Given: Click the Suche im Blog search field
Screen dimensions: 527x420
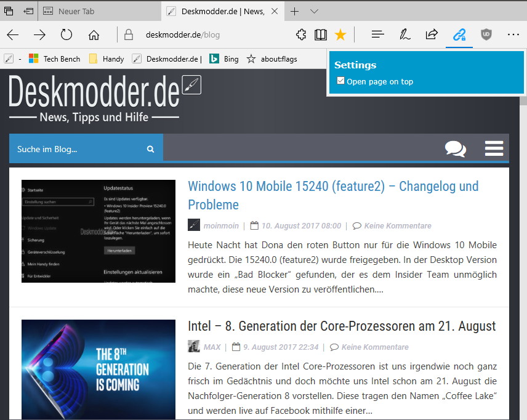Looking at the screenshot, I should (79, 149).
